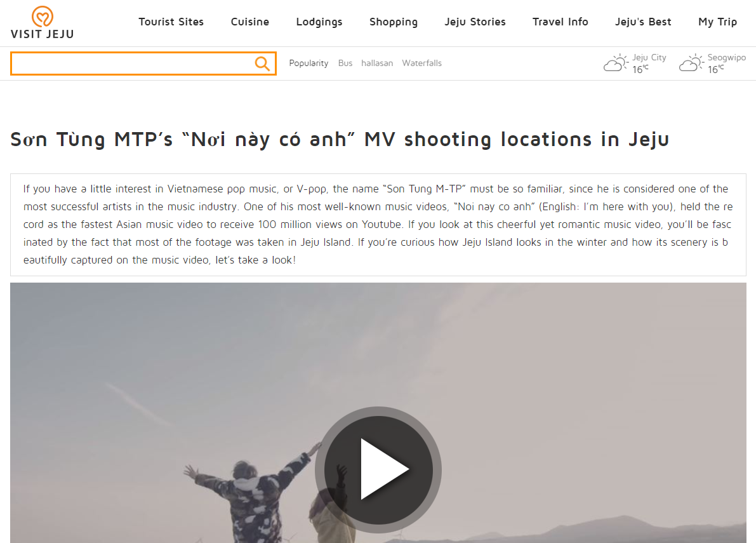Select the Visit Jeju heart logo
Viewport: 756px width, 543px height.
(42, 15)
